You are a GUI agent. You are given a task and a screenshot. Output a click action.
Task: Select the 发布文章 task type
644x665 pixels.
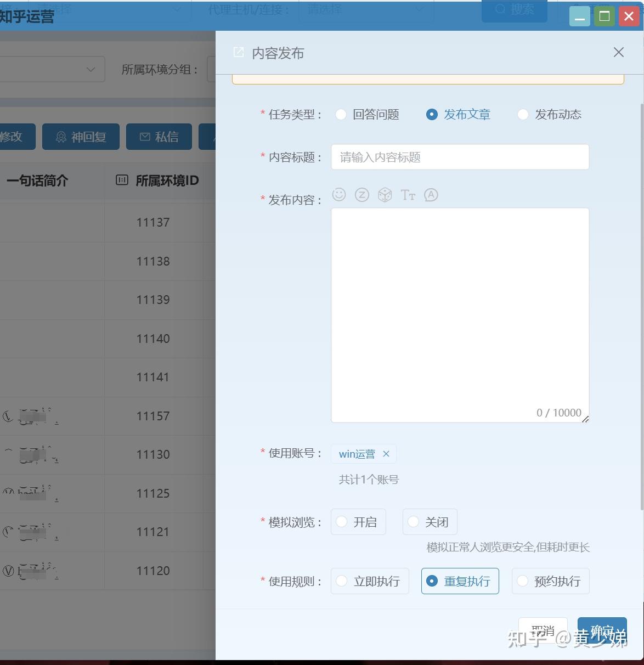tap(458, 114)
